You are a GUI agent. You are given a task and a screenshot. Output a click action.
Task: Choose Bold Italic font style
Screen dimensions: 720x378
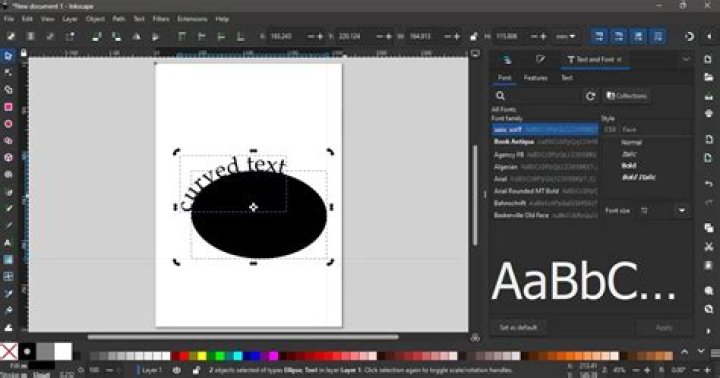[638, 177]
